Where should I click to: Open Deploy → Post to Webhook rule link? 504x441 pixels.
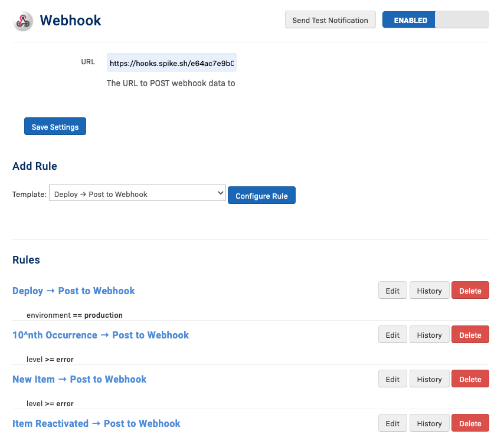74,291
